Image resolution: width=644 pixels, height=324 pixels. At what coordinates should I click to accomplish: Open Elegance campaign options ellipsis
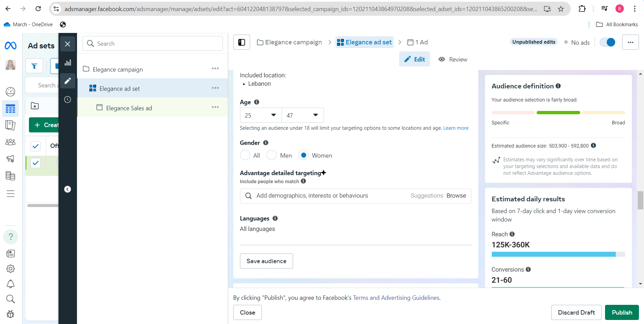click(x=215, y=69)
